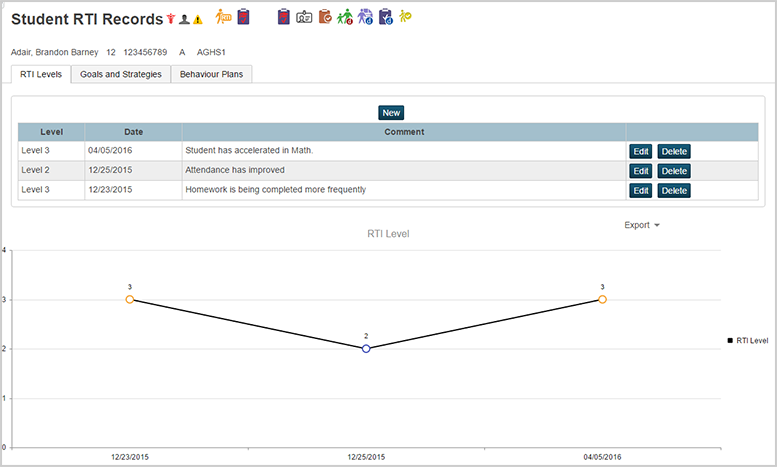Click the purple family icon with blue badge
The image size is (777, 467).
pyautogui.click(x=365, y=17)
